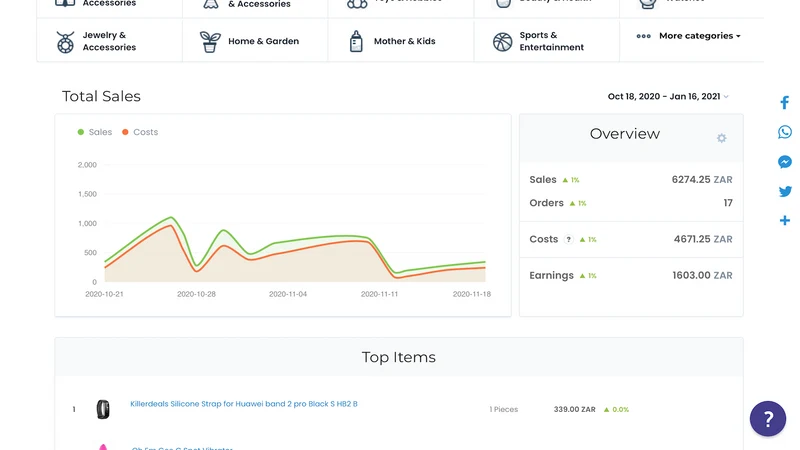
Task: Click the Facebook share icon
Action: pyautogui.click(x=785, y=103)
